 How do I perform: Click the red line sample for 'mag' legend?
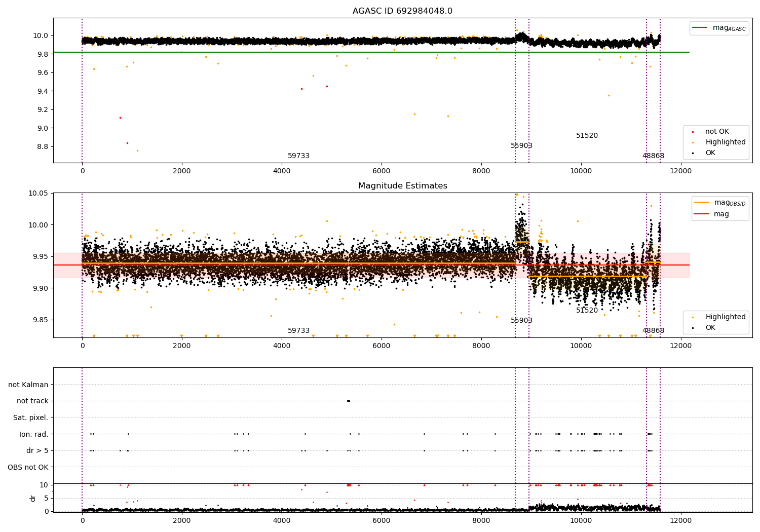coord(702,214)
